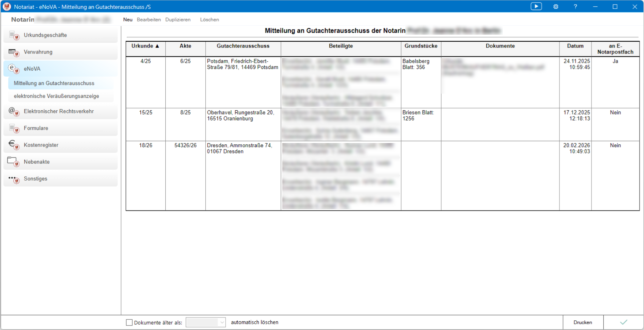Sort table by Urkunde column header
This screenshot has height=330, width=644.
point(145,46)
